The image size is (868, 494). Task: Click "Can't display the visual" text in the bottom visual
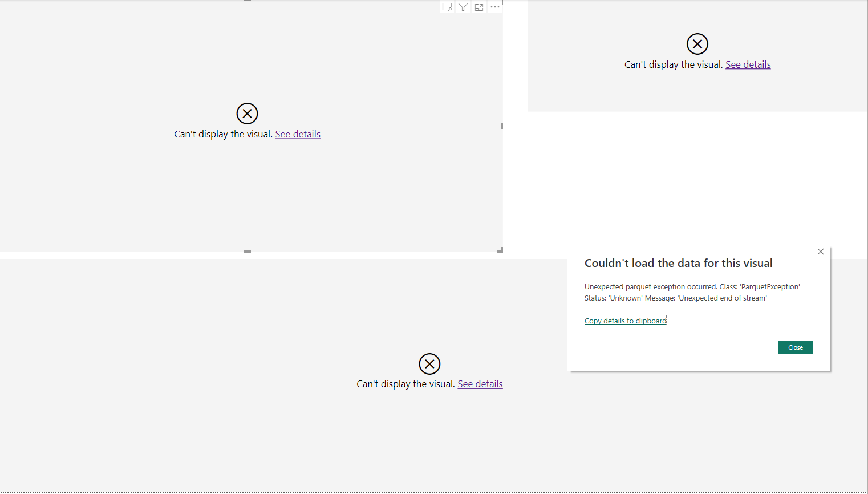pos(405,384)
